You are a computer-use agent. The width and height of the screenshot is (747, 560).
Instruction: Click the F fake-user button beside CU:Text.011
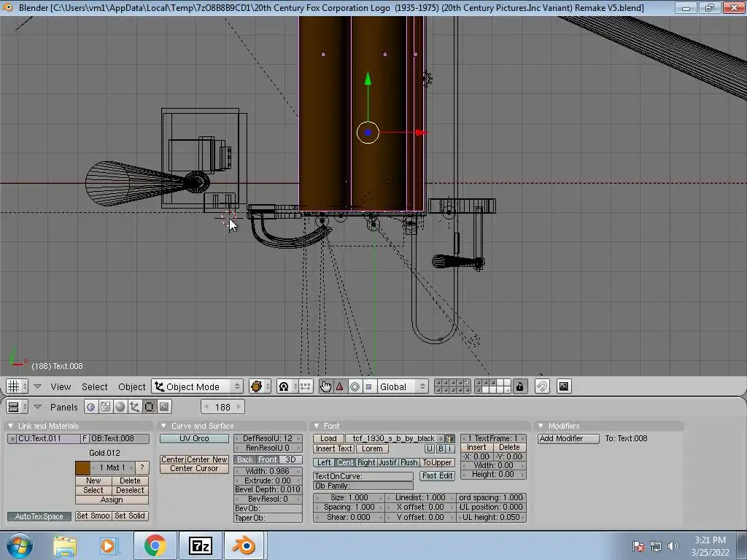(x=85, y=438)
